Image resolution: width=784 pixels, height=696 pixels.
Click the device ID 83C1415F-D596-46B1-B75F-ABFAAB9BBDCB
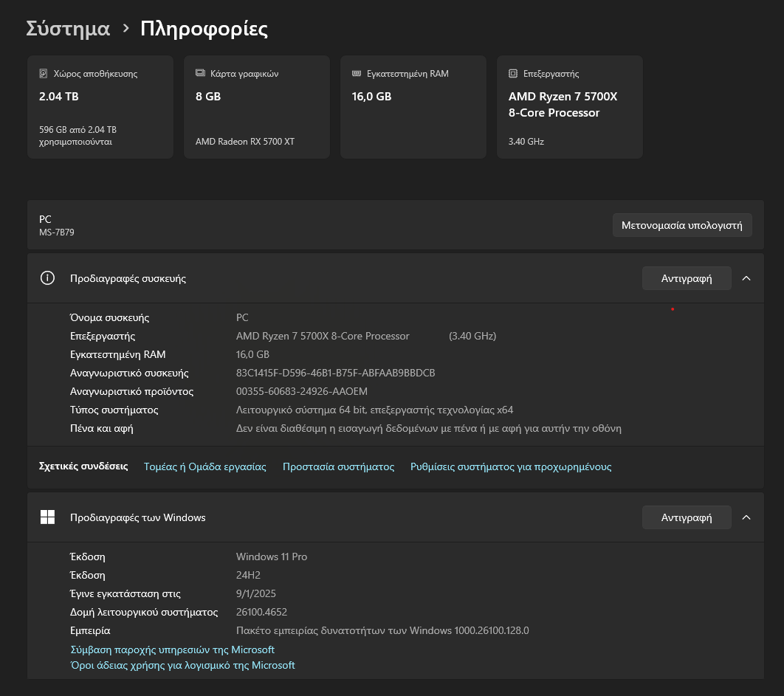click(335, 373)
